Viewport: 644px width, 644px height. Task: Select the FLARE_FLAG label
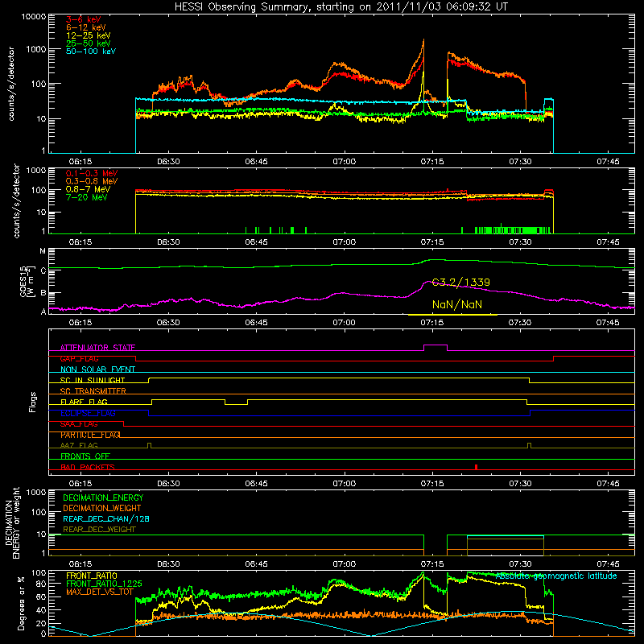click(x=84, y=402)
